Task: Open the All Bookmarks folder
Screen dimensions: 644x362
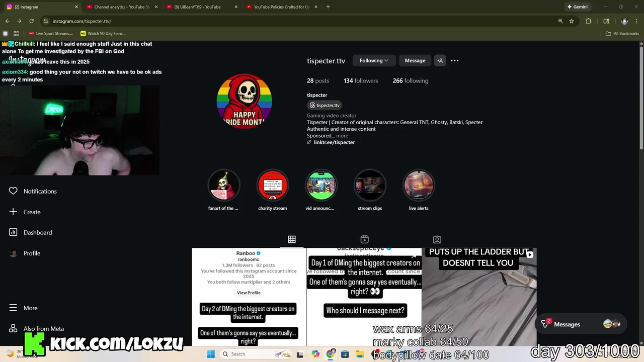Action: point(622,34)
